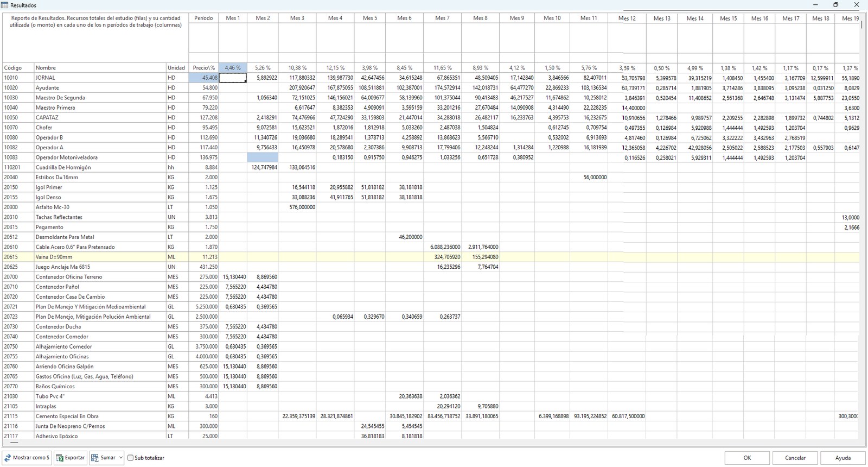
Task: Click the Unidad column header
Action: click(177, 68)
